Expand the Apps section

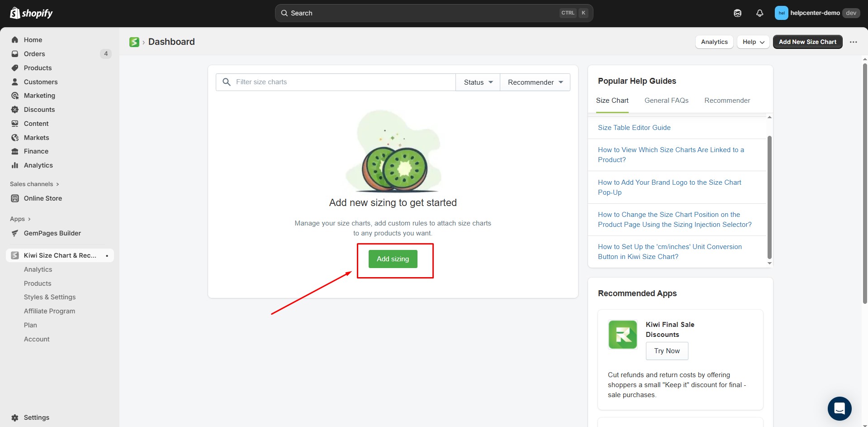(x=20, y=219)
